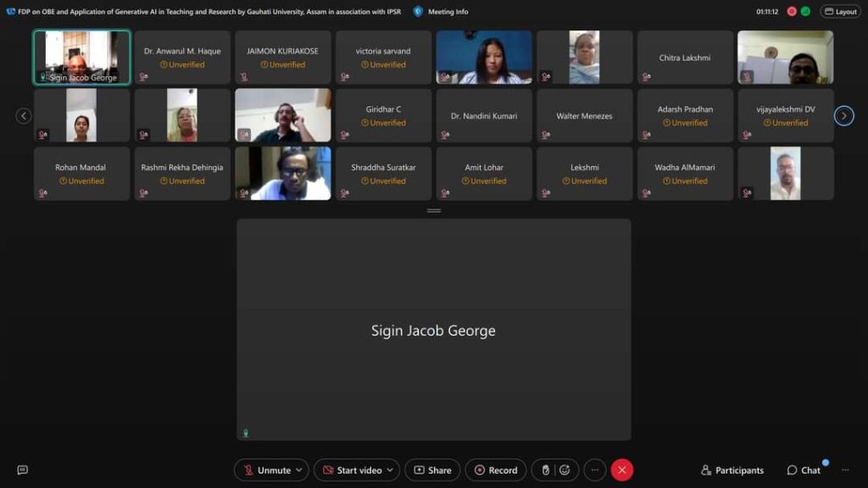Screen dimensions: 868x488
Task: Open the Chat panel
Action: pyautogui.click(x=804, y=470)
